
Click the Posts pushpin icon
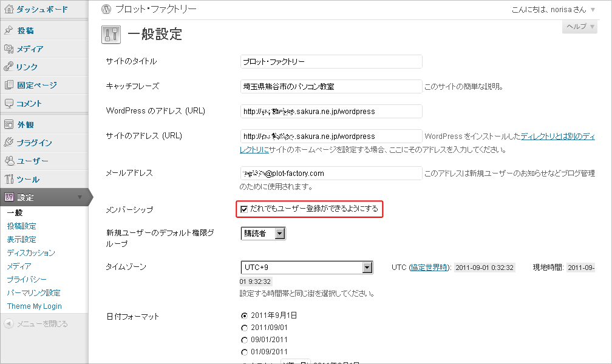pos(8,30)
